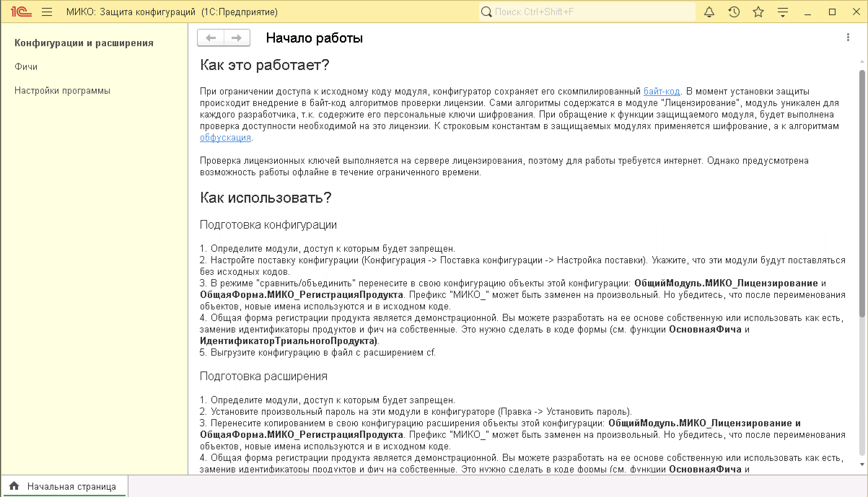
Task: Open the main hamburger menu
Action: (47, 12)
